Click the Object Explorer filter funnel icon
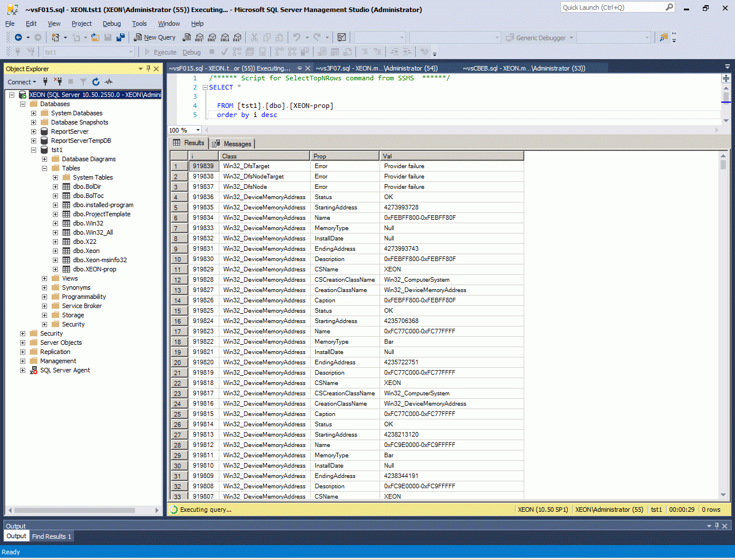This screenshot has width=735, height=560. click(83, 82)
